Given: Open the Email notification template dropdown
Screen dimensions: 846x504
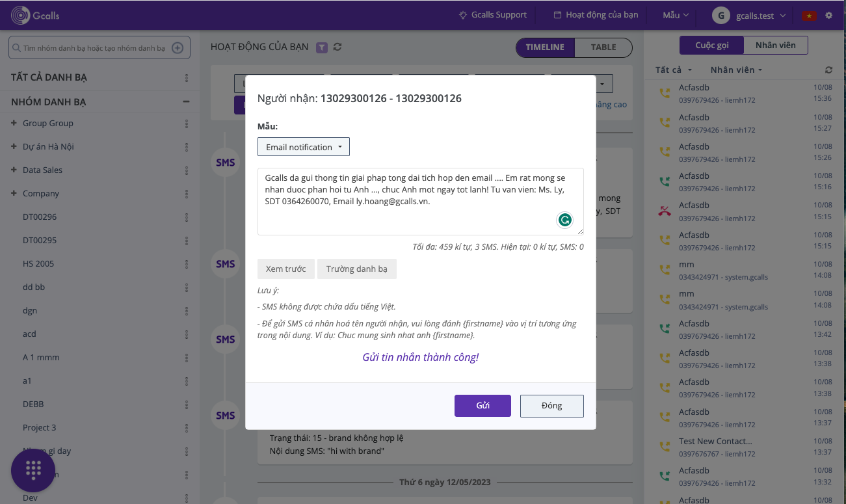Looking at the screenshot, I should pyautogui.click(x=304, y=147).
